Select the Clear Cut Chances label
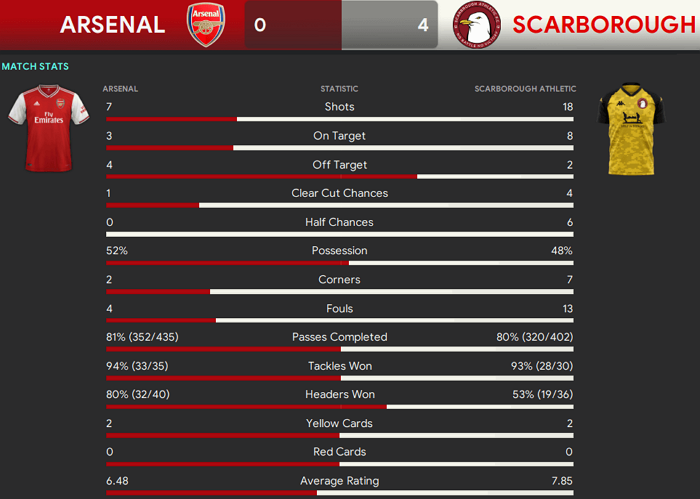This screenshot has height=499, width=700. 340,193
